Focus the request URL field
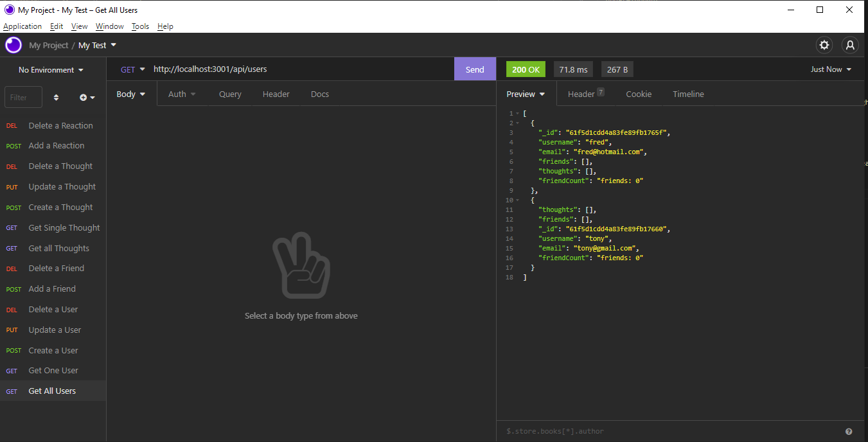868x442 pixels. point(302,69)
